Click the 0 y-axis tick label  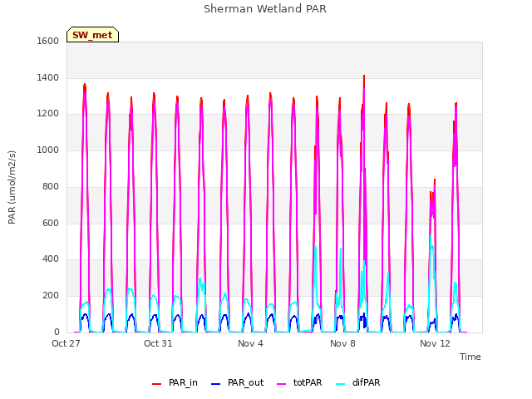[57, 332]
